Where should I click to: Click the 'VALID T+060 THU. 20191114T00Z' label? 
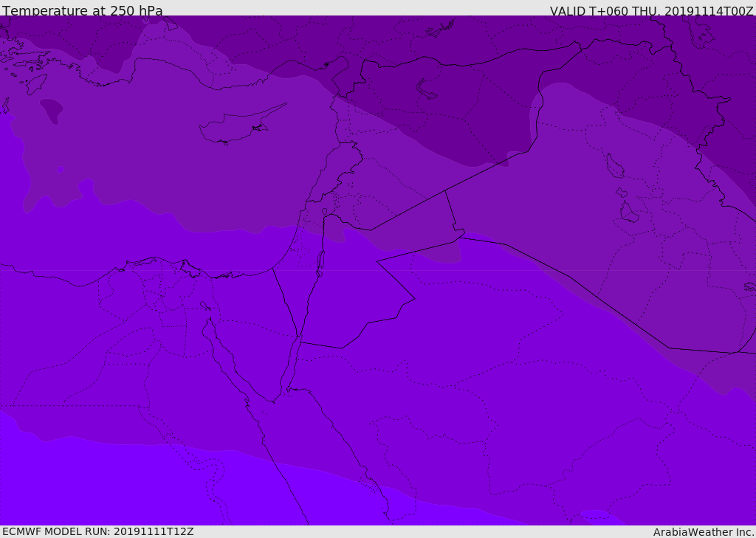(651, 10)
